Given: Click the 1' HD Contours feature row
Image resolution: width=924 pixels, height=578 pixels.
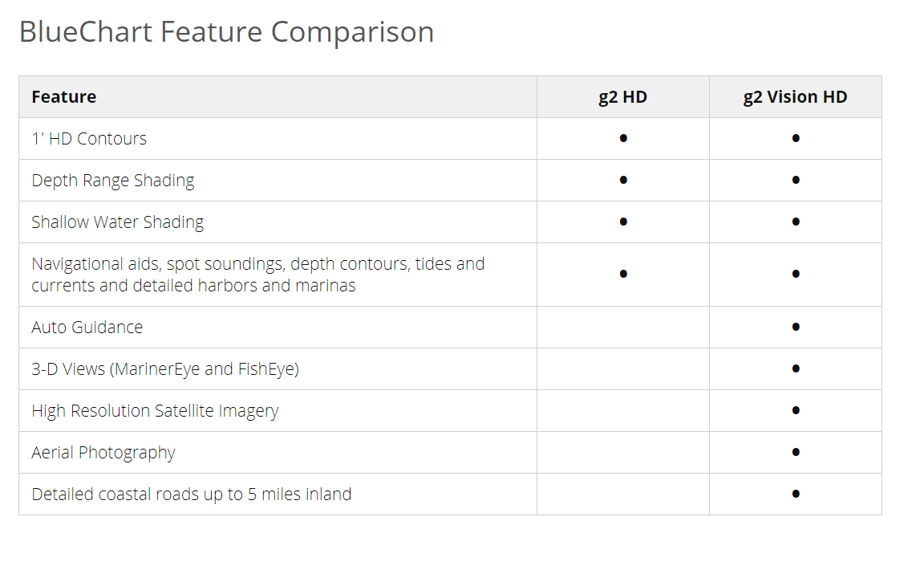Looking at the screenshot, I should [89, 139].
